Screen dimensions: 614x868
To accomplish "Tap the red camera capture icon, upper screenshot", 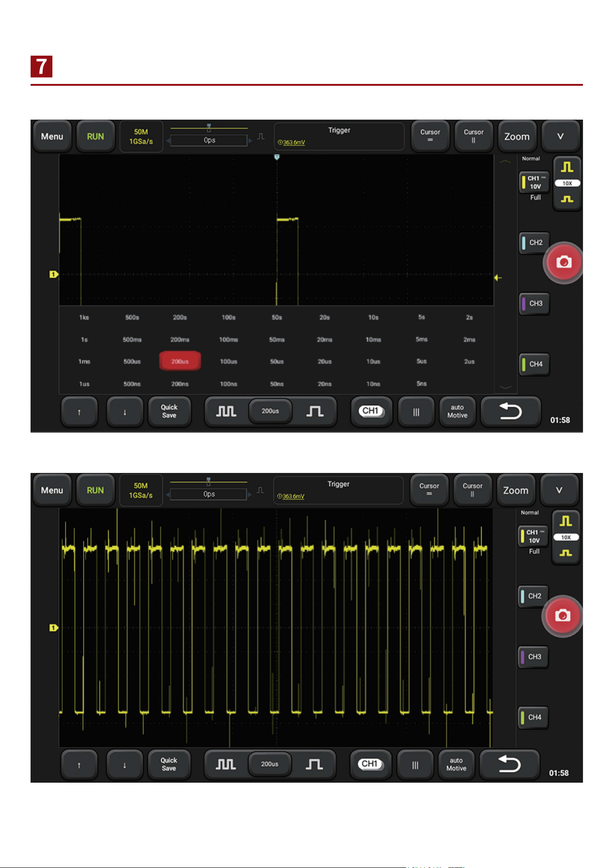I will pyautogui.click(x=564, y=262).
